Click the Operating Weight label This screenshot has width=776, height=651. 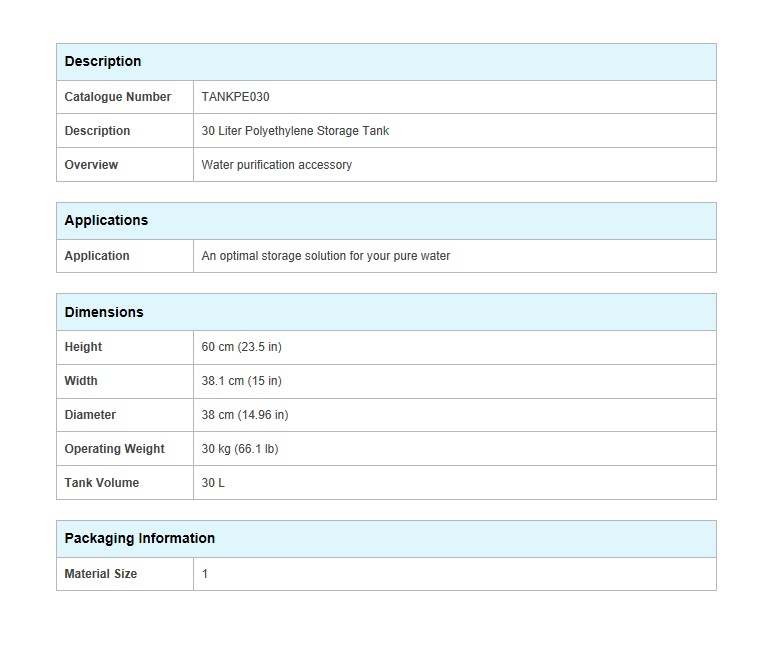pyautogui.click(x=114, y=449)
